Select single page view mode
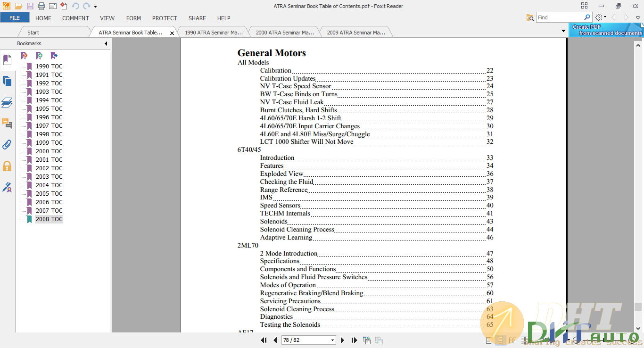This screenshot has width=644, height=348. point(488,340)
